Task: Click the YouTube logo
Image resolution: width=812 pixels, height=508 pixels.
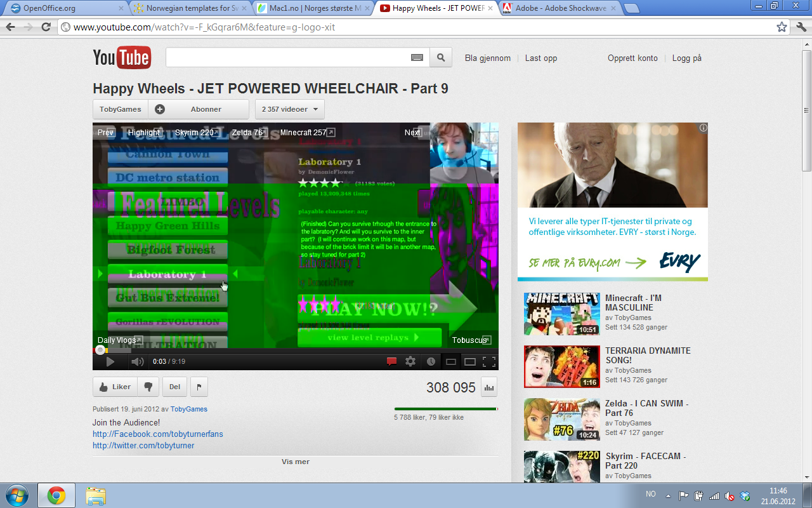Action: point(122,58)
